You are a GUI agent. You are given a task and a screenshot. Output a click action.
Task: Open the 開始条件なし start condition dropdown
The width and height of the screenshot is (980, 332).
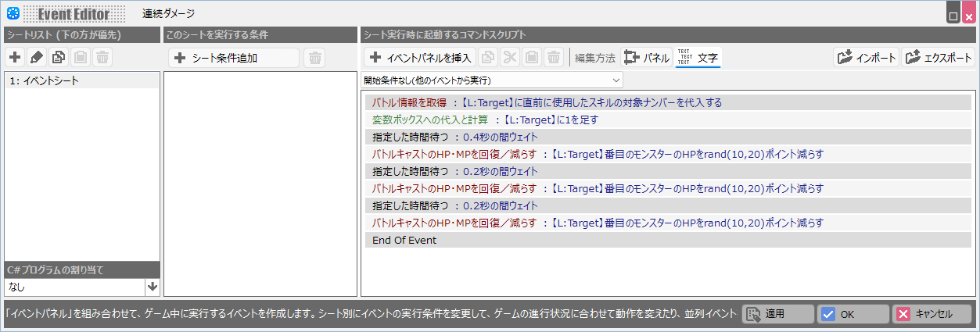point(492,80)
